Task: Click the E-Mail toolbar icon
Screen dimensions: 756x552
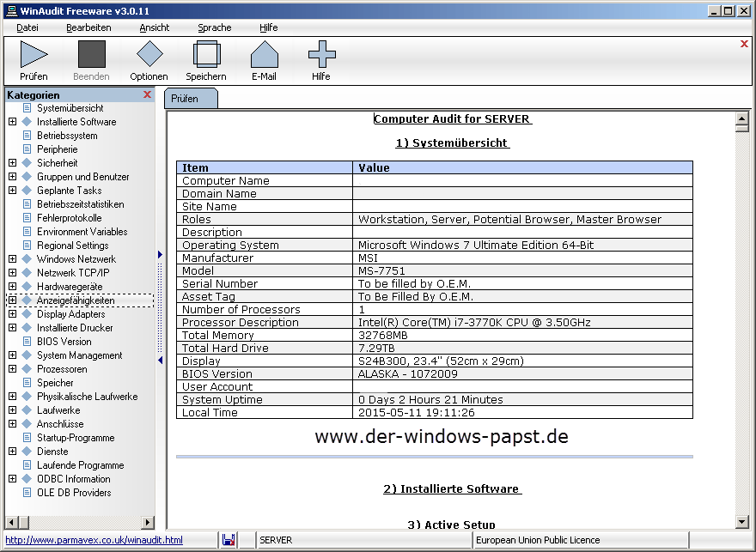Action: click(264, 55)
